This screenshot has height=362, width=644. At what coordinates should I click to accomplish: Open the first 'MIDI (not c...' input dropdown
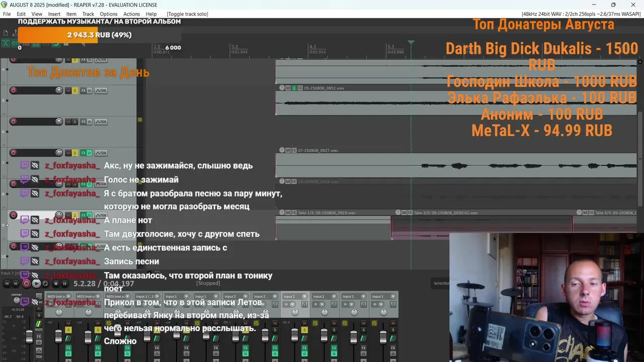(59, 296)
